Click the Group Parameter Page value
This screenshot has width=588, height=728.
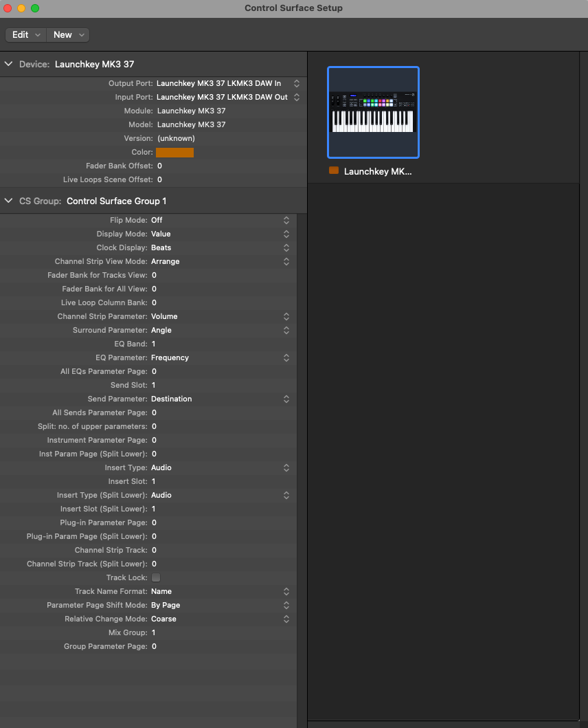click(x=154, y=646)
